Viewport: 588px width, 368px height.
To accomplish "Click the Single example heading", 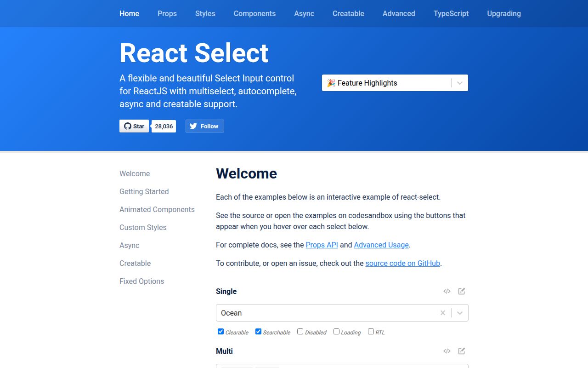I will pos(226,291).
